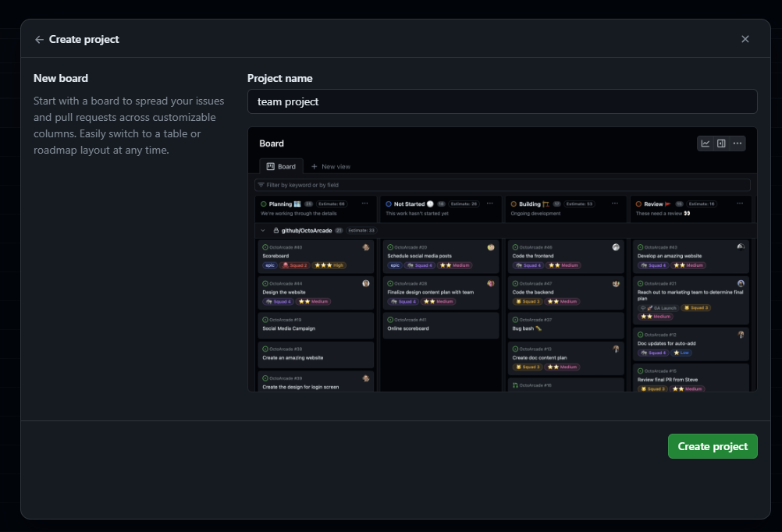Open the Design the website card
Image resolution: width=782 pixels, height=532 pixels.
316,293
